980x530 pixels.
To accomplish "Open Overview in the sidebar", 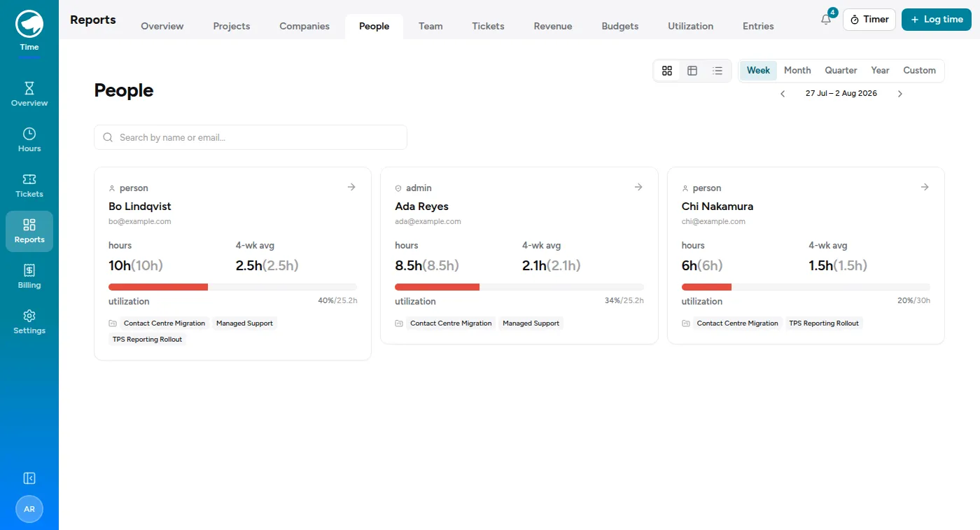I will pyautogui.click(x=29, y=95).
